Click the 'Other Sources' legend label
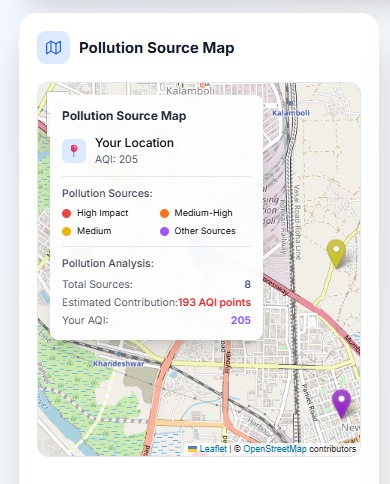The image size is (390, 484). (x=205, y=231)
